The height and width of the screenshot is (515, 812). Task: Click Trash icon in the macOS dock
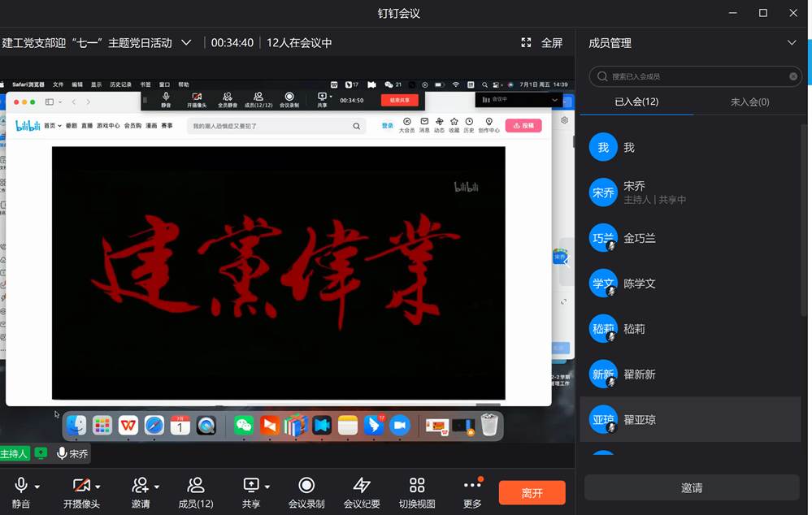click(489, 426)
